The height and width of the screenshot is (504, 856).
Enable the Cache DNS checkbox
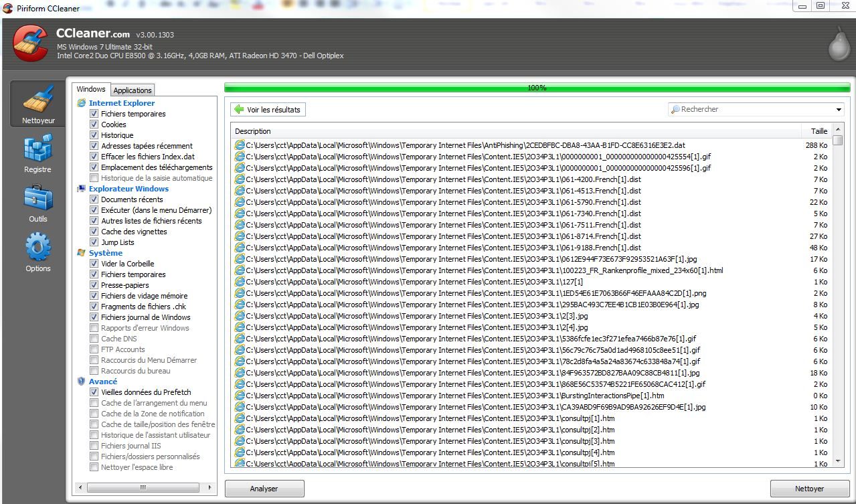coord(94,339)
